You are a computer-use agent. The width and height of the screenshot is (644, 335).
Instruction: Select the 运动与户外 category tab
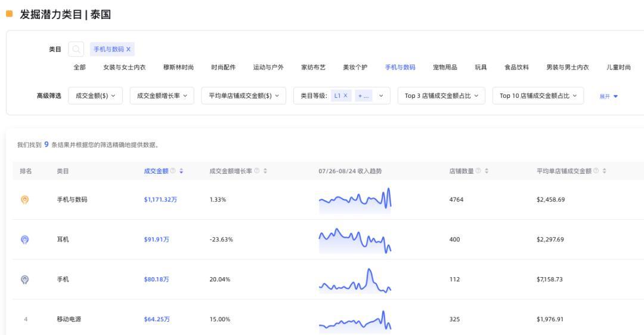(268, 67)
